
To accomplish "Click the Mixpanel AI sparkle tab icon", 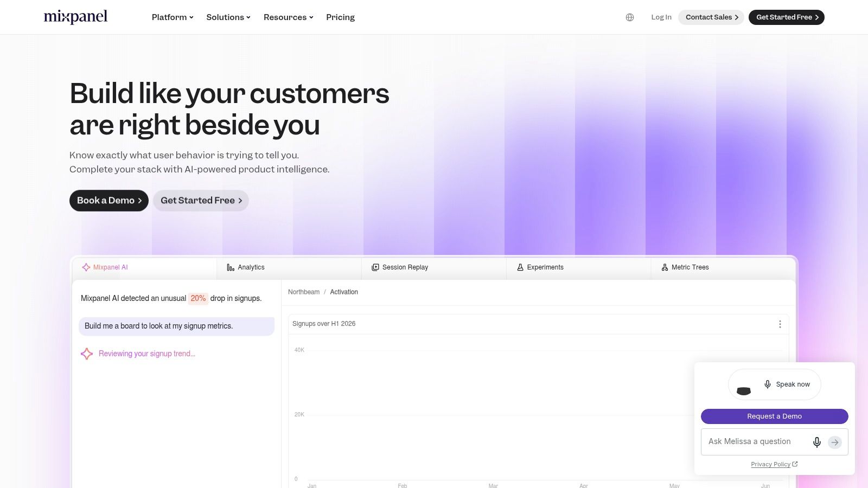I will (x=86, y=267).
